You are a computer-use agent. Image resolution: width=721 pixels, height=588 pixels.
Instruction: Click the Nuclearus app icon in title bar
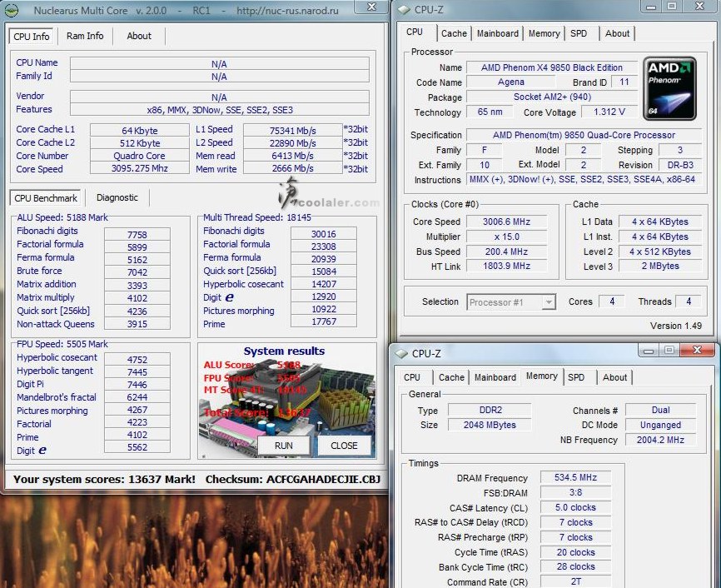12,10
